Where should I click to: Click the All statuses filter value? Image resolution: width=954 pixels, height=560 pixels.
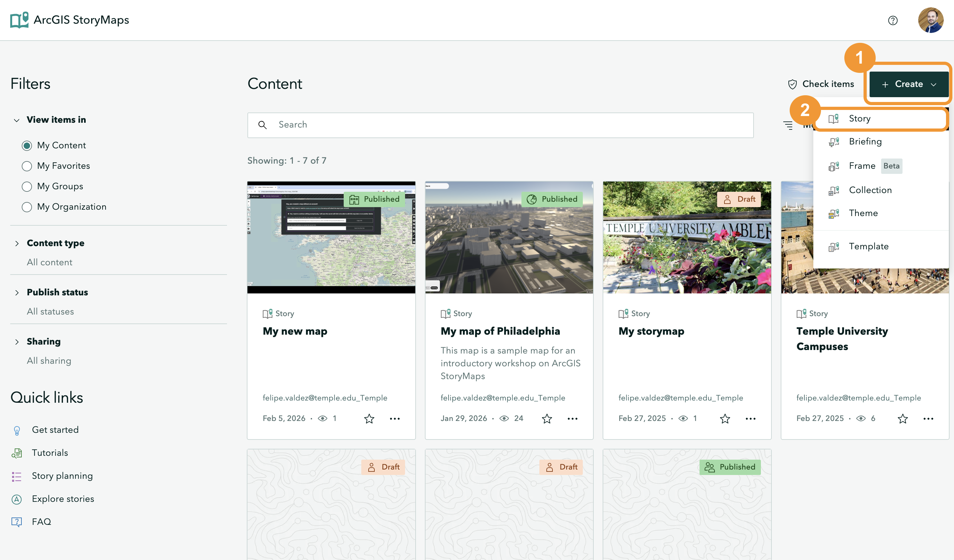click(x=50, y=312)
